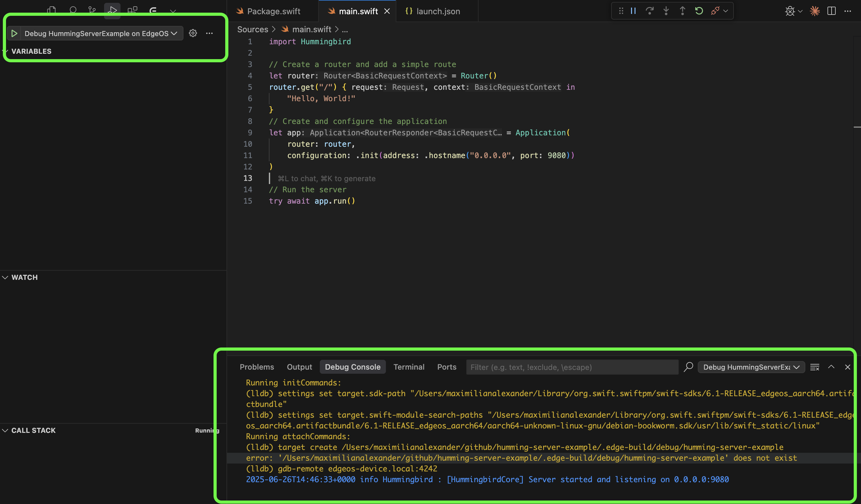The image size is (861, 504).
Task: Open the Extensions view
Action: 132,10
